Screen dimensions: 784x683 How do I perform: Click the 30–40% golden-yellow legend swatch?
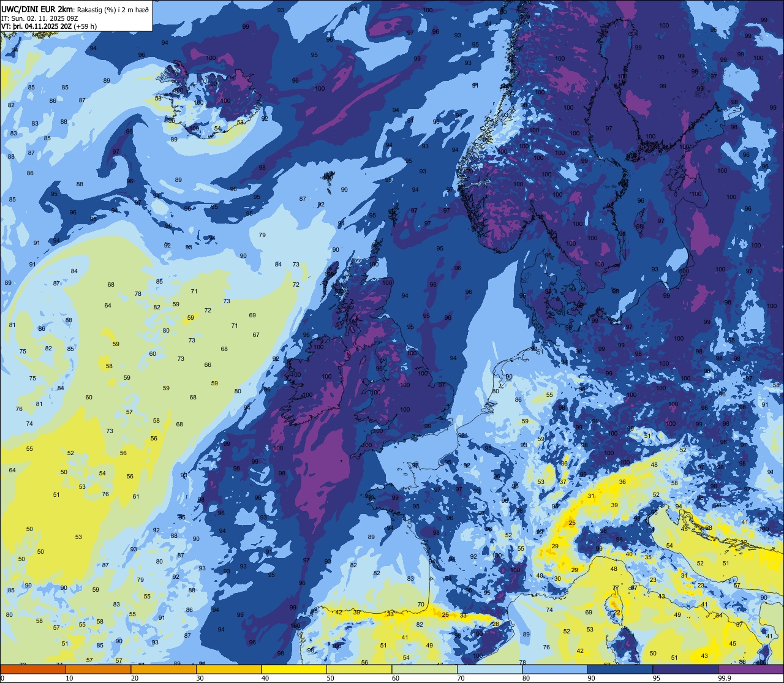tap(228, 670)
